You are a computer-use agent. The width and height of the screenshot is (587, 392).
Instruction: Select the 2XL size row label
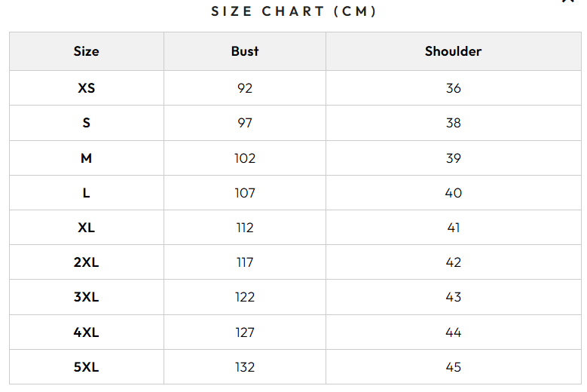pyautogui.click(x=86, y=262)
